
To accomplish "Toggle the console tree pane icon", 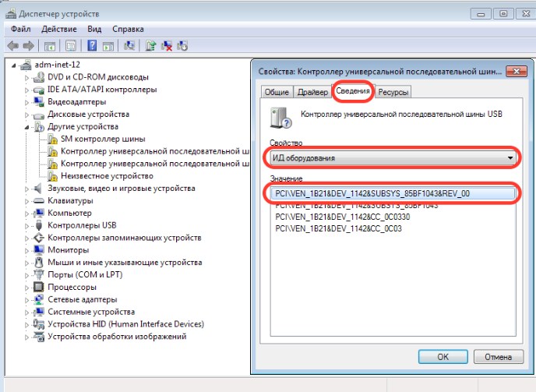I will pos(50,46).
